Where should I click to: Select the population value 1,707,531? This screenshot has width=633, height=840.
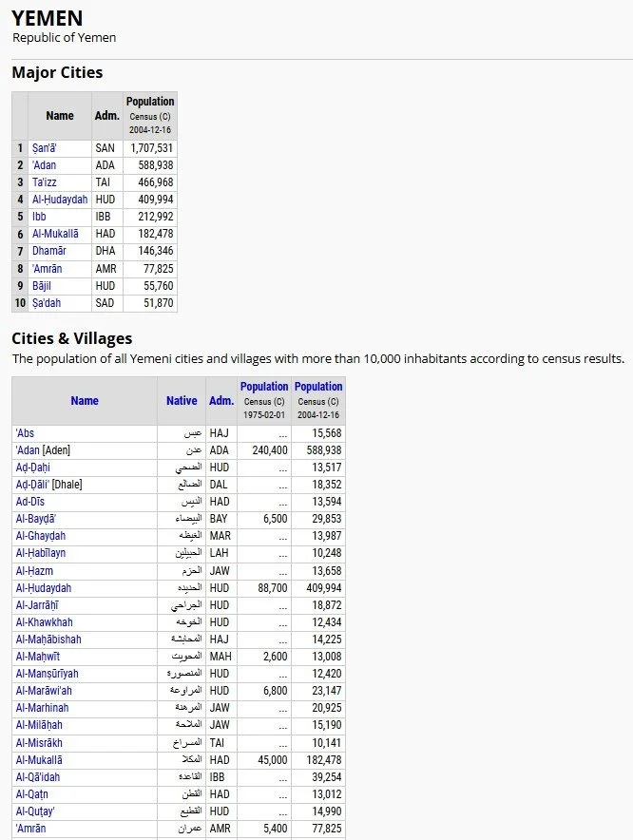coord(152,148)
